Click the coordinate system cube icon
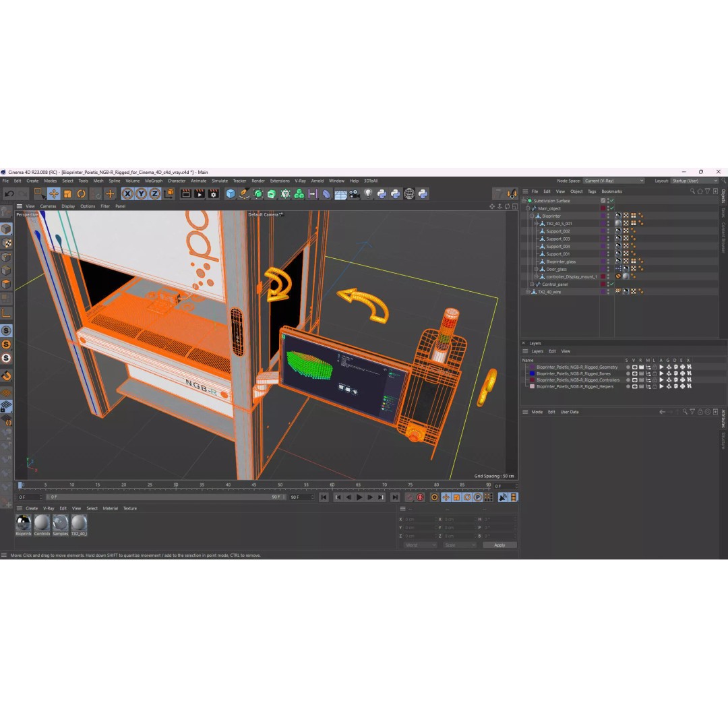The height and width of the screenshot is (728, 728). pyautogui.click(x=169, y=193)
